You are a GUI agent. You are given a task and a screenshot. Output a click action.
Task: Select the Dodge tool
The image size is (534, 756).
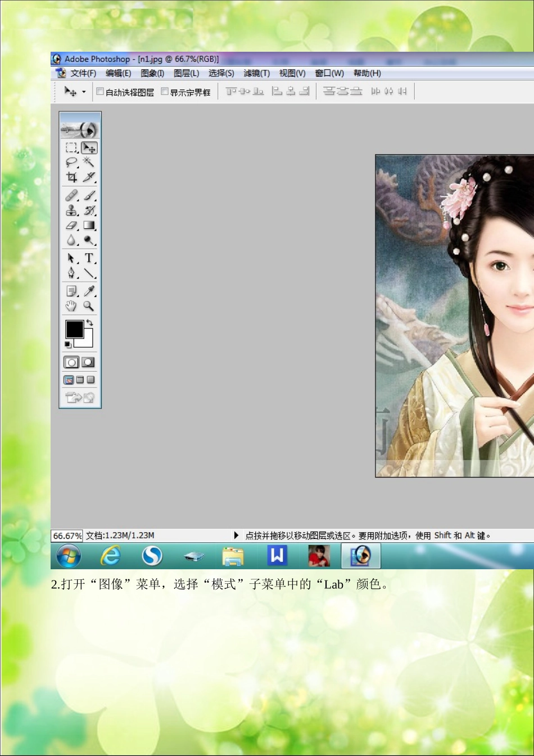[89, 240]
